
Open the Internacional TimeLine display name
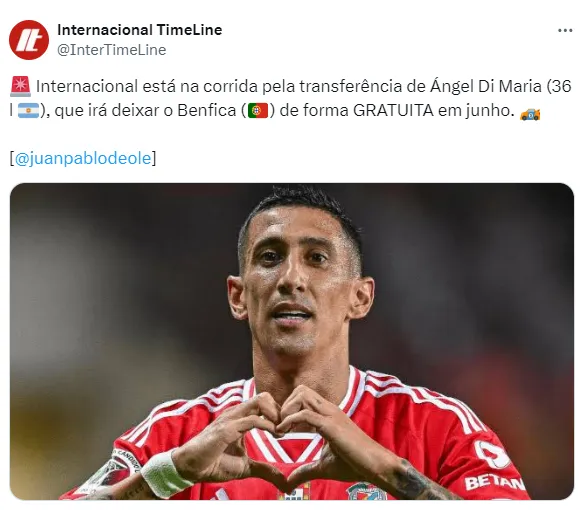139,30
